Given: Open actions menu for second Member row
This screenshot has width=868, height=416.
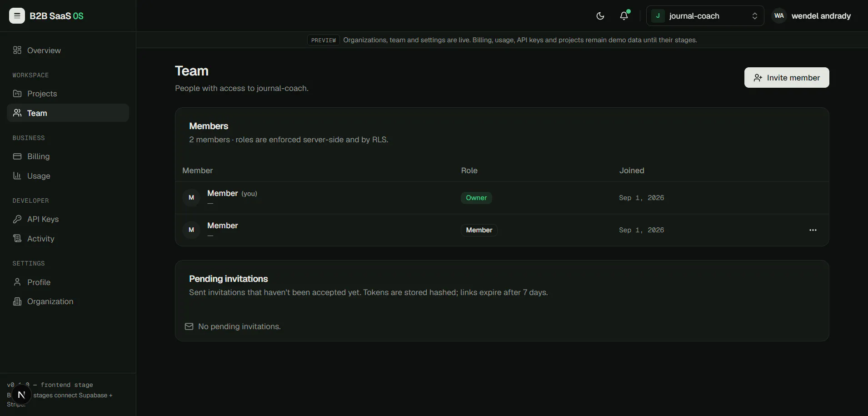Looking at the screenshot, I should click(813, 230).
